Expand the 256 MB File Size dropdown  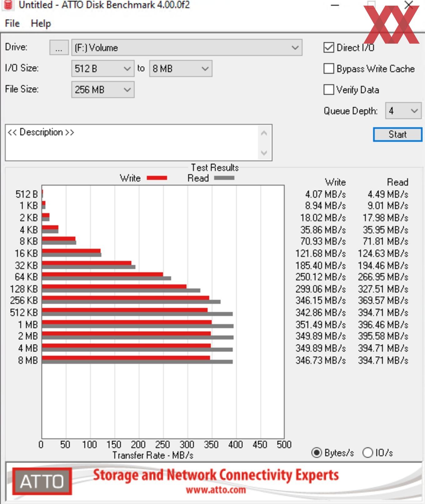click(x=103, y=90)
